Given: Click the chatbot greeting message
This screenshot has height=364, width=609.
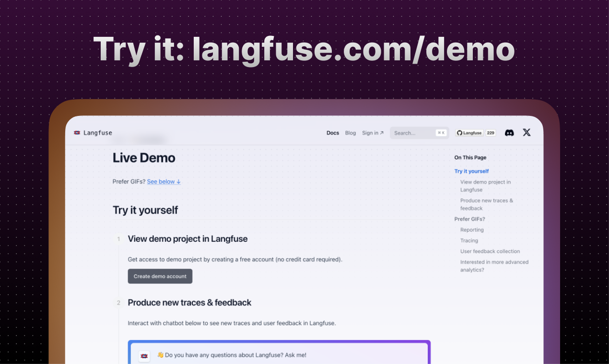Looking at the screenshot, I should 232,355.
